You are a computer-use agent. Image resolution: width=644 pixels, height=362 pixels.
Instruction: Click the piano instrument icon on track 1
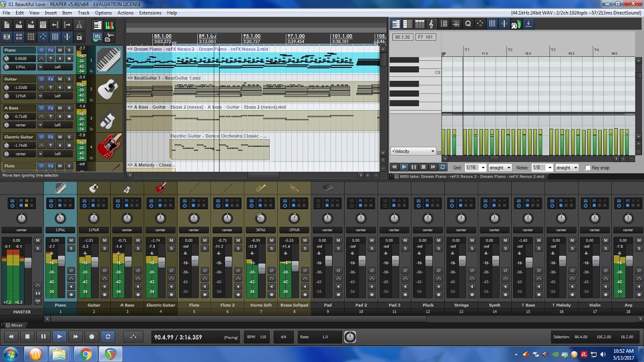pyautogui.click(x=109, y=60)
